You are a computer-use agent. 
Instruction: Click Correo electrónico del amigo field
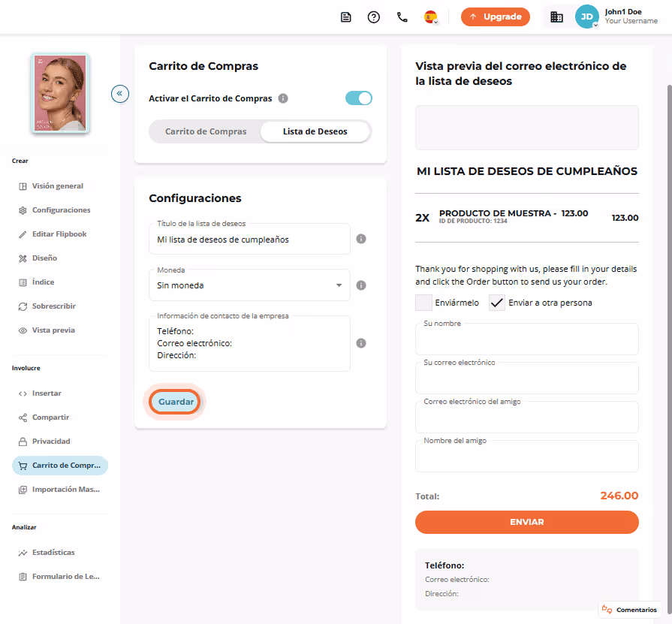click(x=527, y=418)
